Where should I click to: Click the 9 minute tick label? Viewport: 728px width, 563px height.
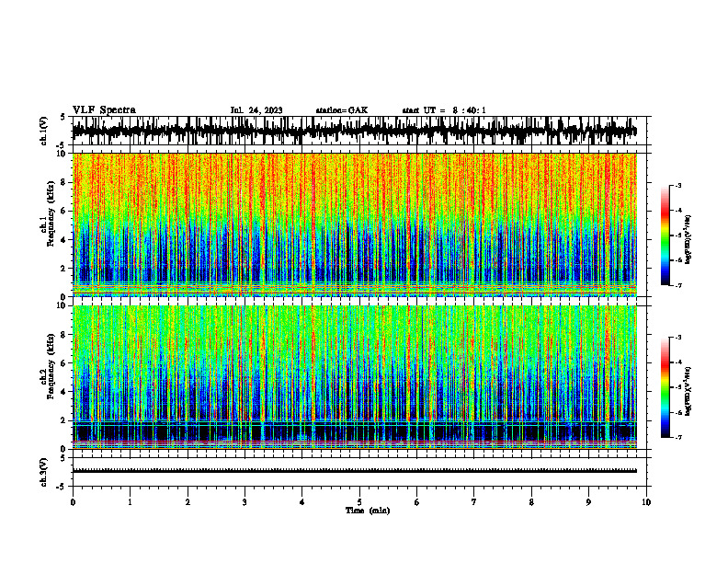pos(588,502)
